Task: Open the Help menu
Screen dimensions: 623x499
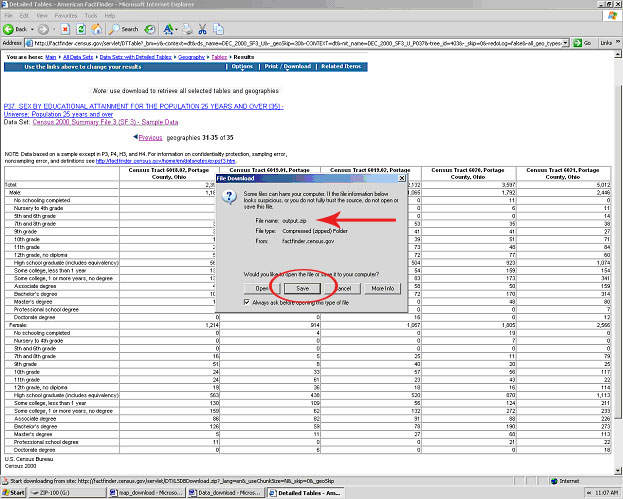Action: [x=110, y=15]
